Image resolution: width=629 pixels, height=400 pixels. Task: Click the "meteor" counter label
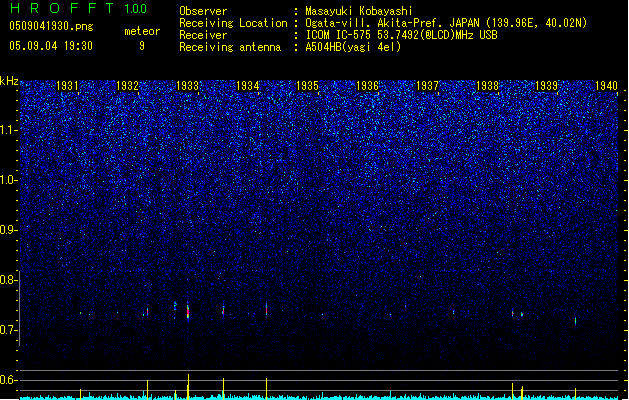coord(142,31)
